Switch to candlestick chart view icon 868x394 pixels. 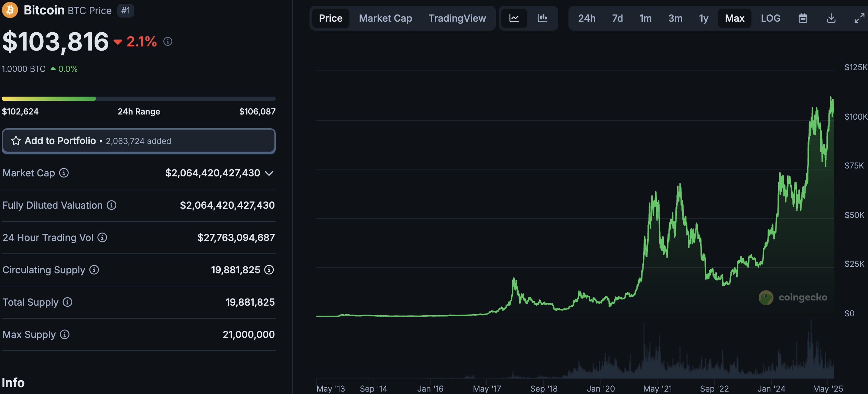(x=542, y=18)
